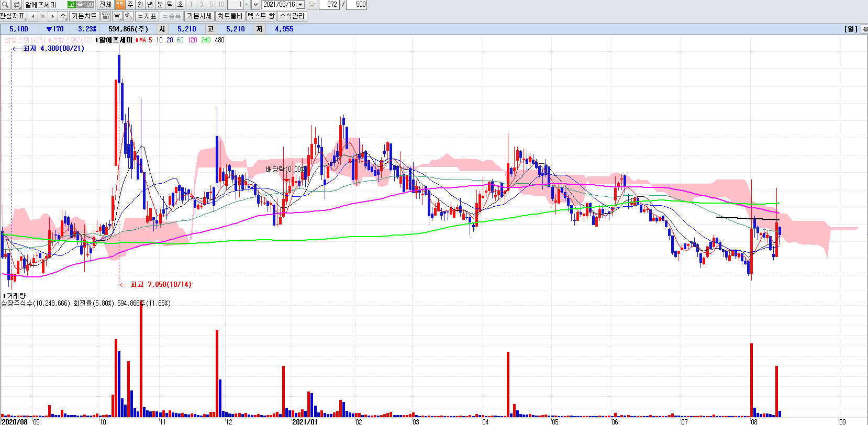Click the 알에프세미 chart legend label
The width and height of the screenshot is (868, 425).
[x=115, y=40]
